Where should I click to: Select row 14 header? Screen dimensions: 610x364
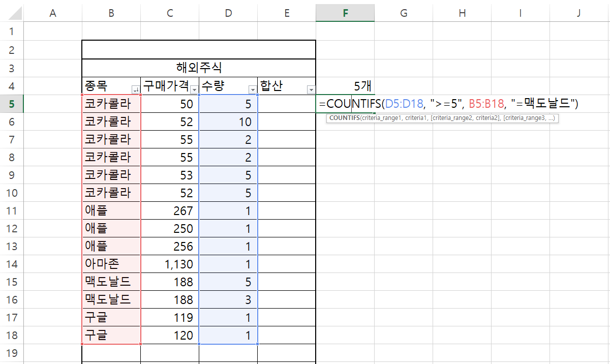(x=12, y=264)
